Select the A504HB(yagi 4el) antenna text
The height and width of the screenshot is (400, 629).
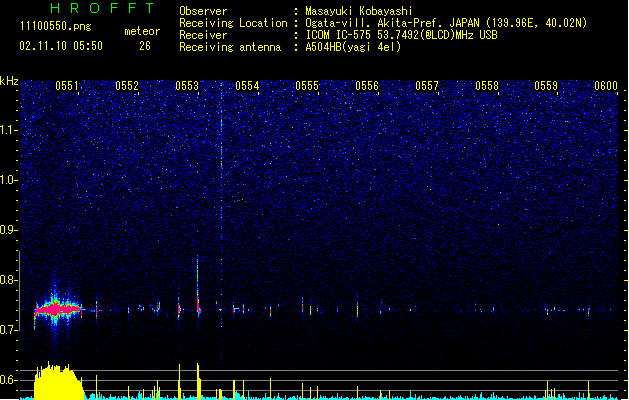click(x=353, y=47)
